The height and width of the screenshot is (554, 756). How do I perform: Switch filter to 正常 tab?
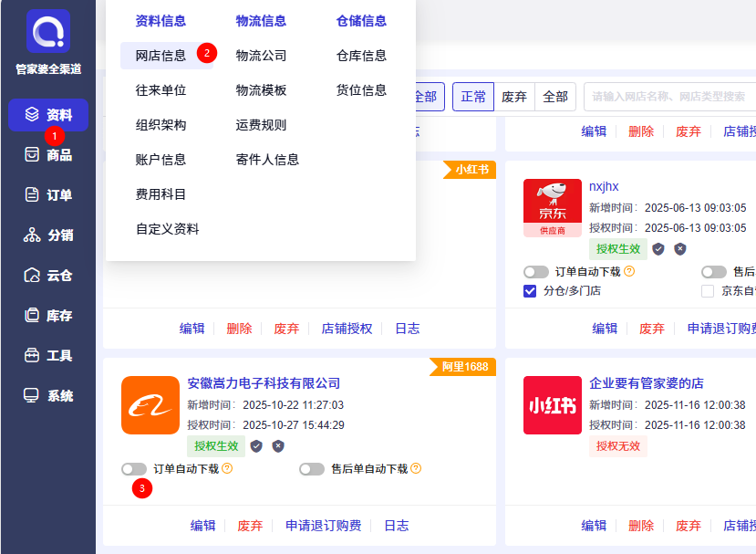pos(473,97)
